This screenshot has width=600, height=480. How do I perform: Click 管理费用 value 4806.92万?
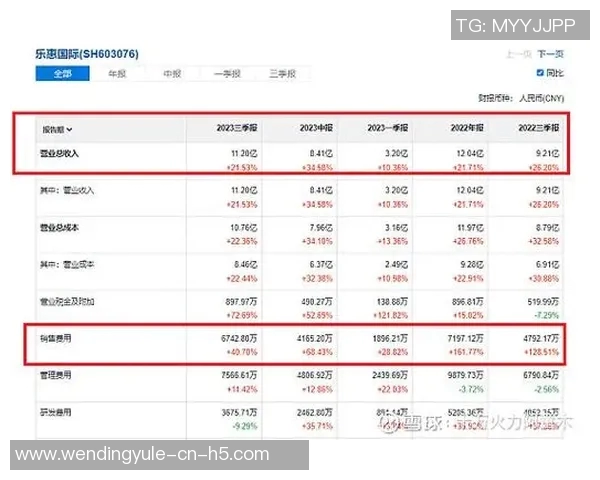pos(315,375)
